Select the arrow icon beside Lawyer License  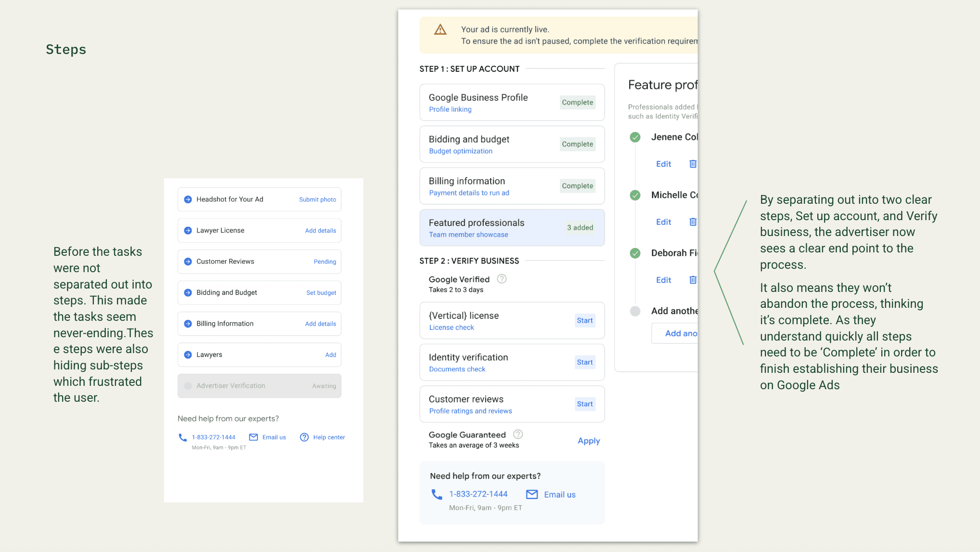(188, 231)
